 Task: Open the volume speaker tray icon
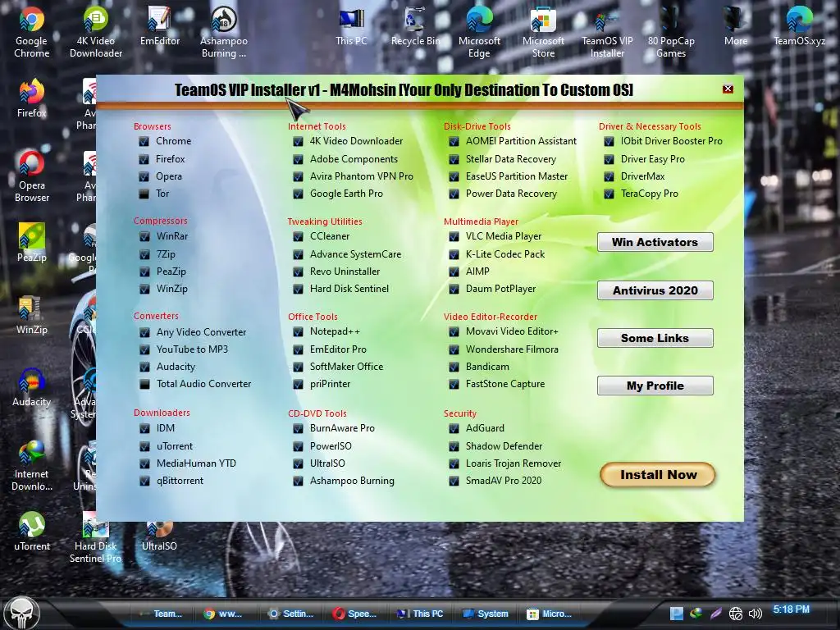click(755, 614)
